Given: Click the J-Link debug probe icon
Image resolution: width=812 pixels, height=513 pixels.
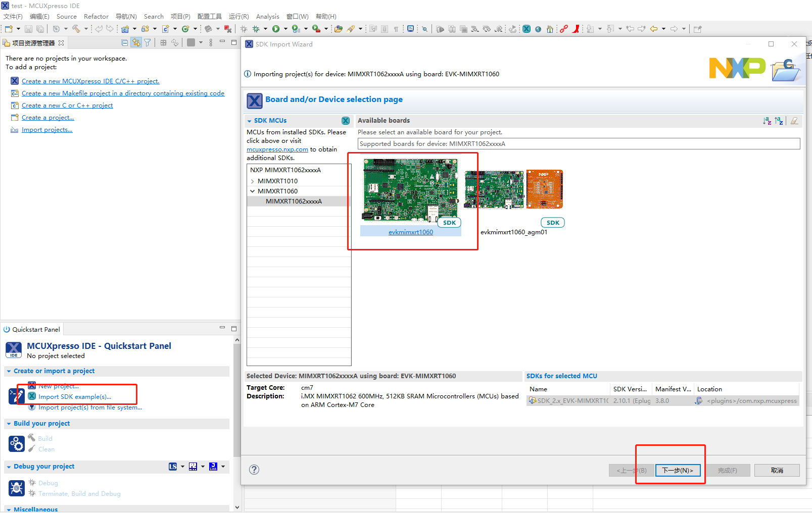Looking at the screenshot, I should 213,467.
